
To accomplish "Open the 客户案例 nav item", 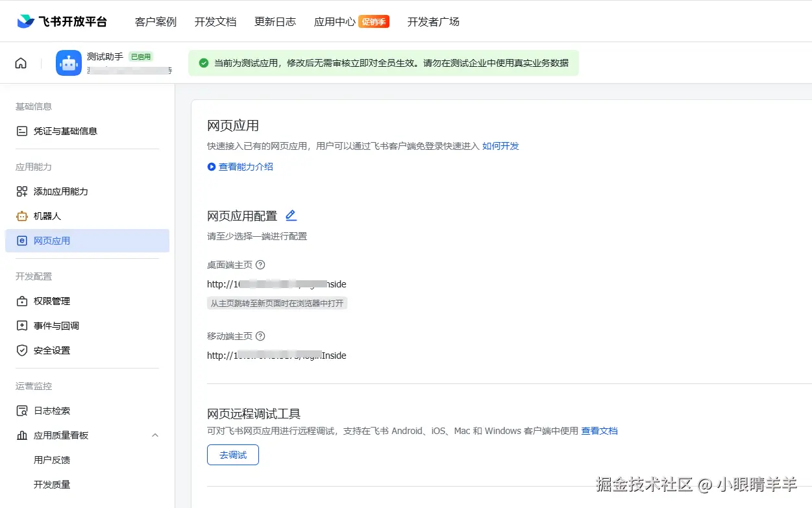I will [156, 21].
